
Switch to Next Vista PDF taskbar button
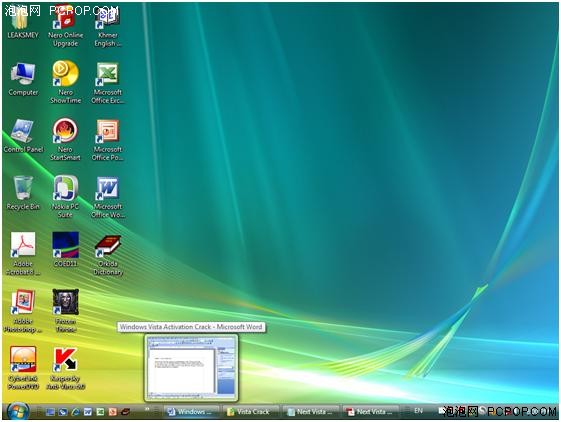point(371,412)
